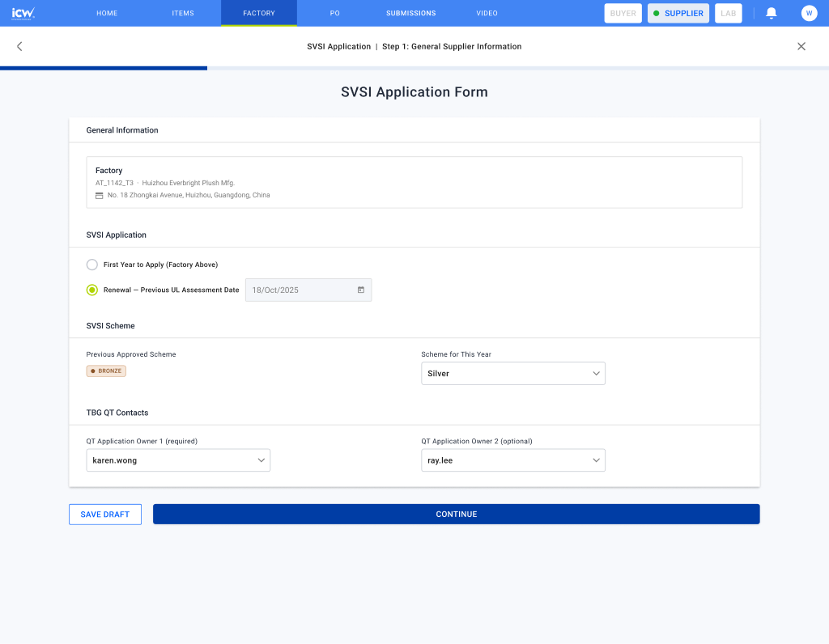Viewport: 829px width, 644px height.
Task: Switch to Supplier role toggle
Action: coord(678,13)
